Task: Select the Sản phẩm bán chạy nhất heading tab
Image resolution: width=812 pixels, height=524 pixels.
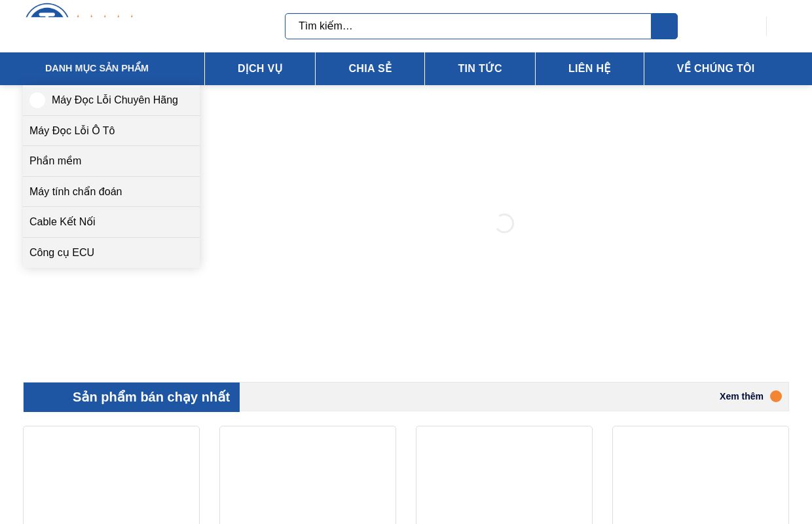Action: pos(151,397)
